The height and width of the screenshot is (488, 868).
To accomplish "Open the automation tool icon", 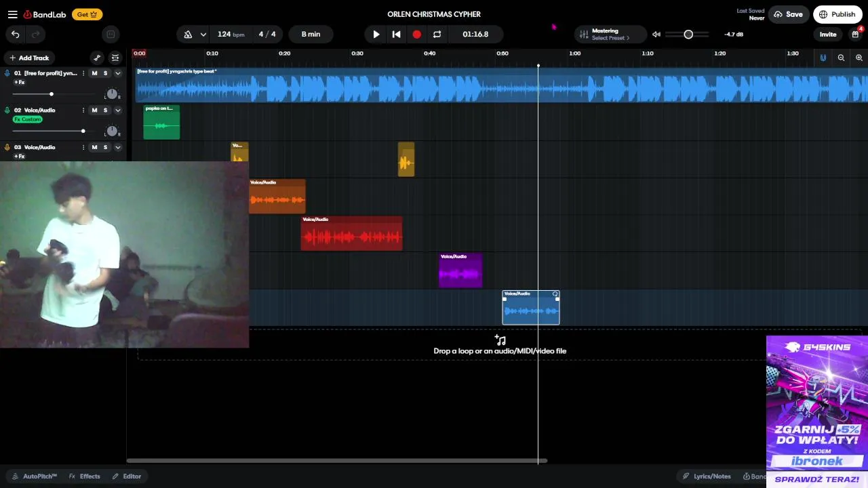I will coord(97,58).
